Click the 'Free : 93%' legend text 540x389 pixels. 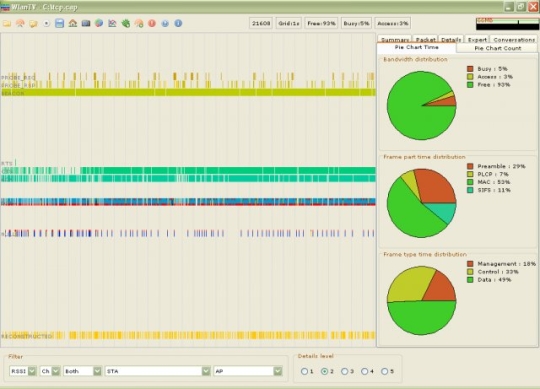pyautogui.click(x=494, y=85)
